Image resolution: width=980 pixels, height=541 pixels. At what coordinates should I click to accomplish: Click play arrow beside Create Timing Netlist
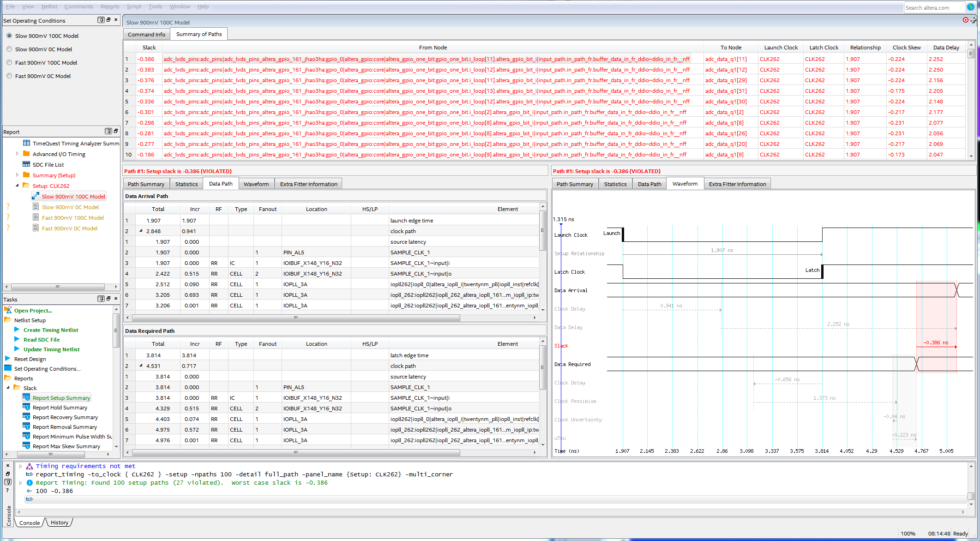17,330
